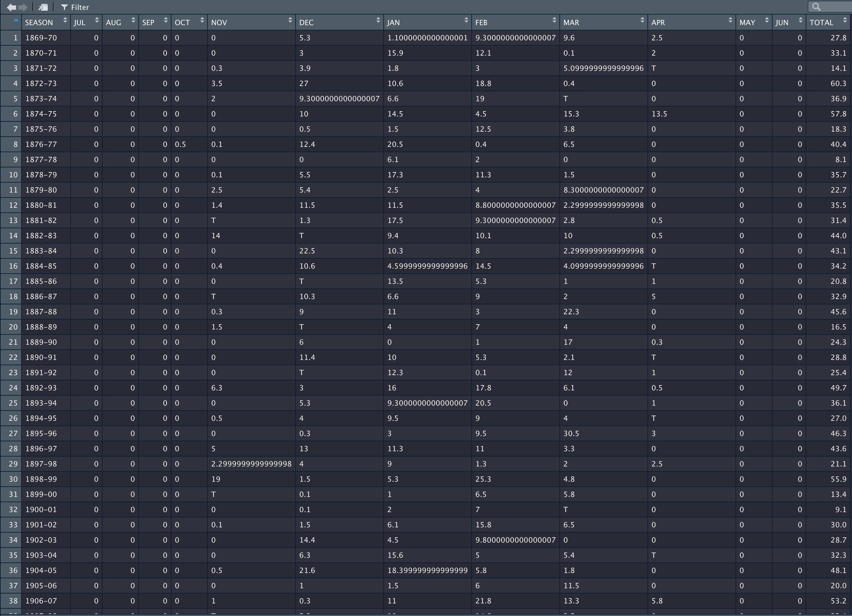Click FEB value 21.8
Image resolution: width=852 pixels, height=616 pixels.
[483, 601]
